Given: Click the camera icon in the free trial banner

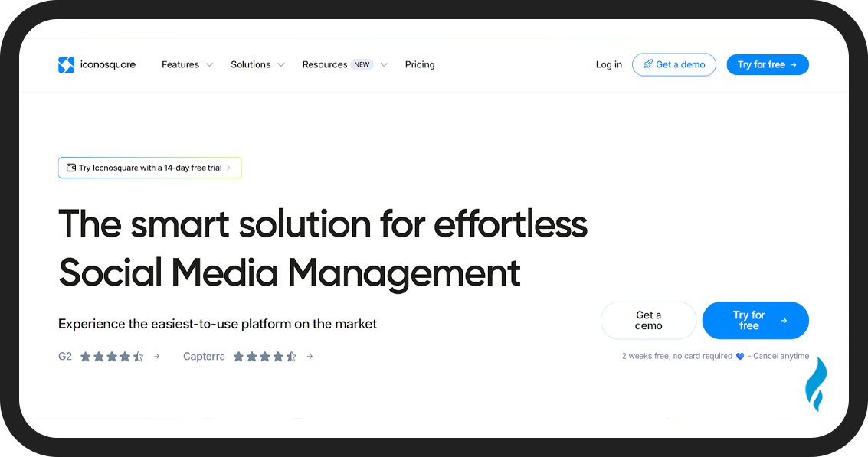Looking at the screenshot, I should tap(71, 167).
